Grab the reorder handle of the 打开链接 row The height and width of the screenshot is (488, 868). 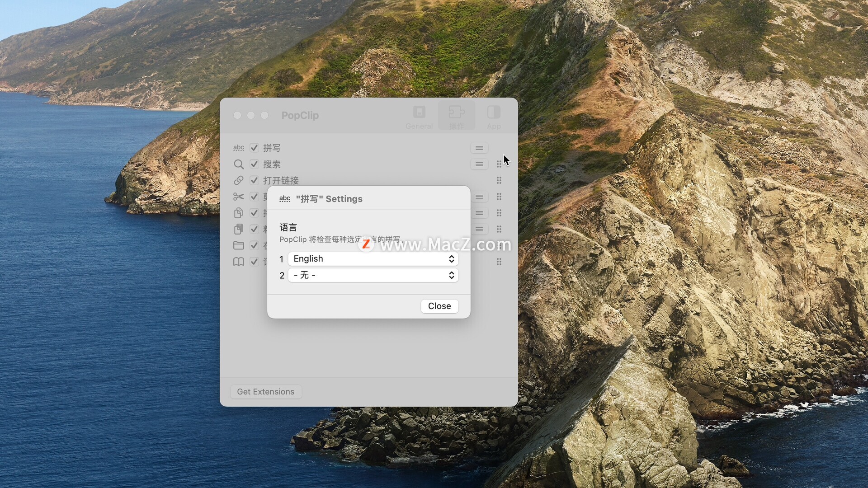[x=499, y=180]
